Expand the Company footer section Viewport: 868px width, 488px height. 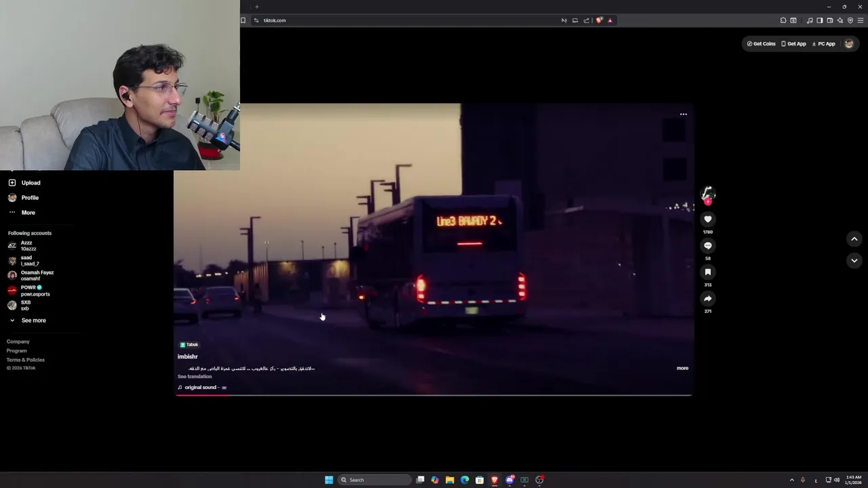point(18,342)
